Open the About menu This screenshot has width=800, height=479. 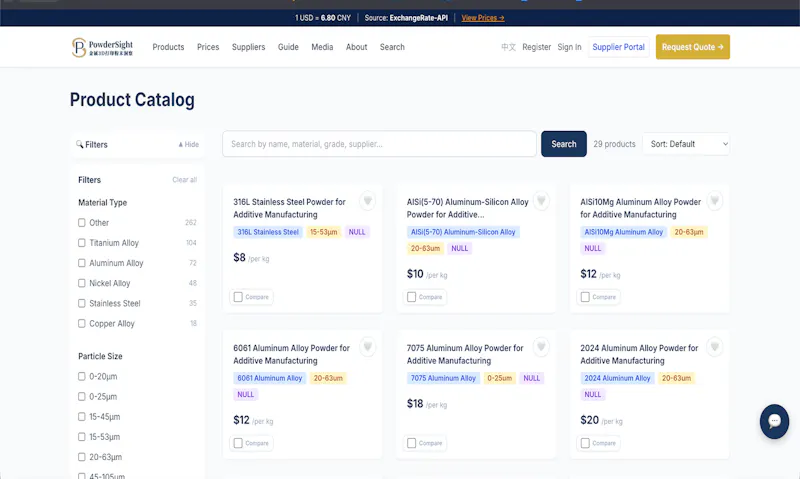(357, 47)
